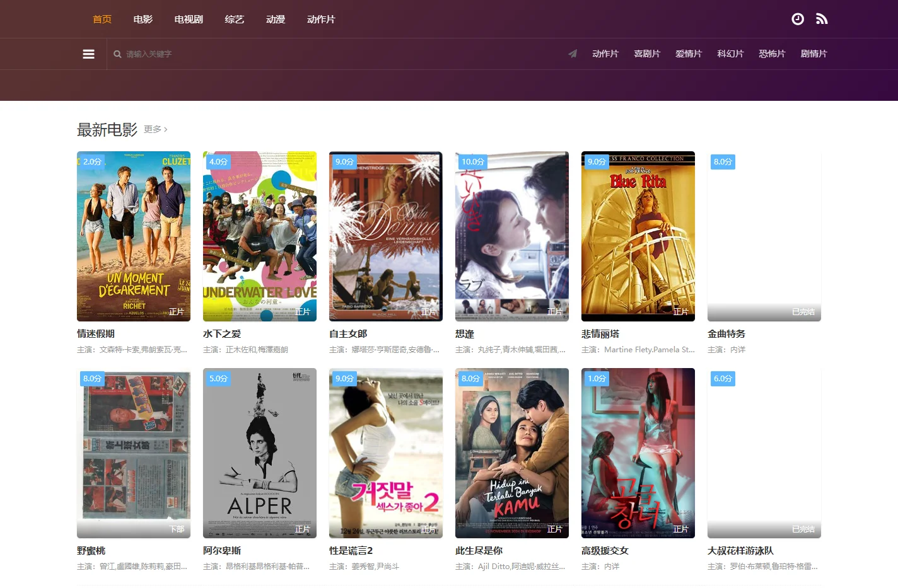Screen dimensions: 898x588
Task: Click the 10.0分 rating badge
Action: tap(473, 162)
